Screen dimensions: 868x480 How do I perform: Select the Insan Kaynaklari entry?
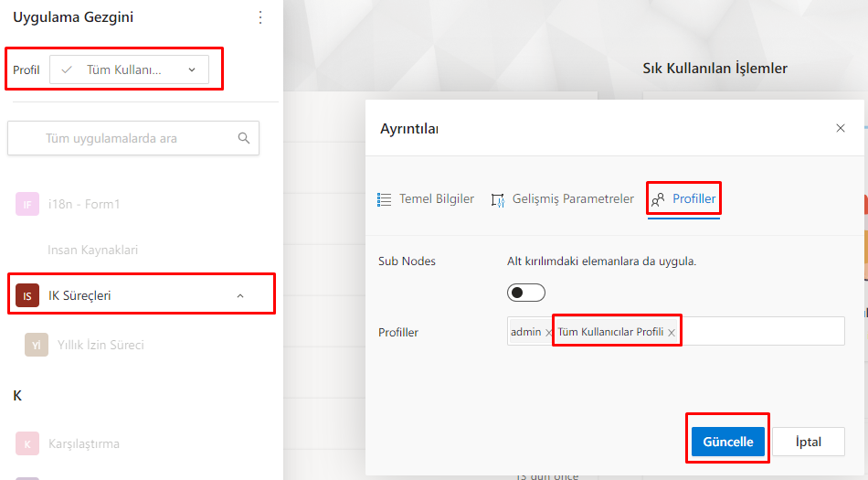(92, 250)
